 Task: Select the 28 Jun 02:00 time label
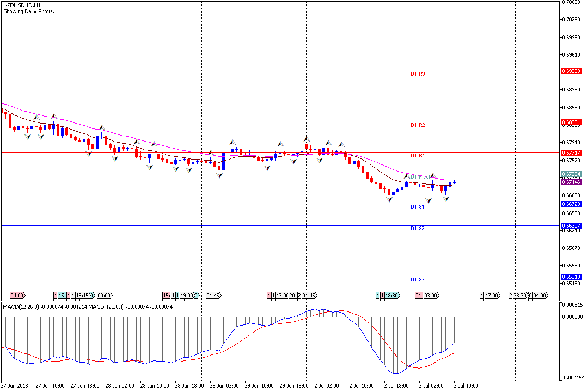[x=120, y=385]
